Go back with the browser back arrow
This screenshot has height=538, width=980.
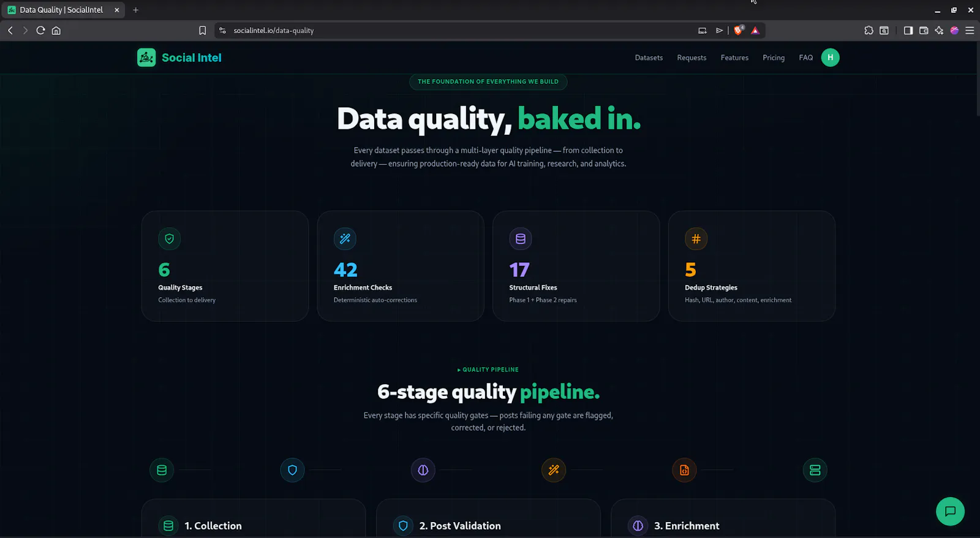[10, 31]
